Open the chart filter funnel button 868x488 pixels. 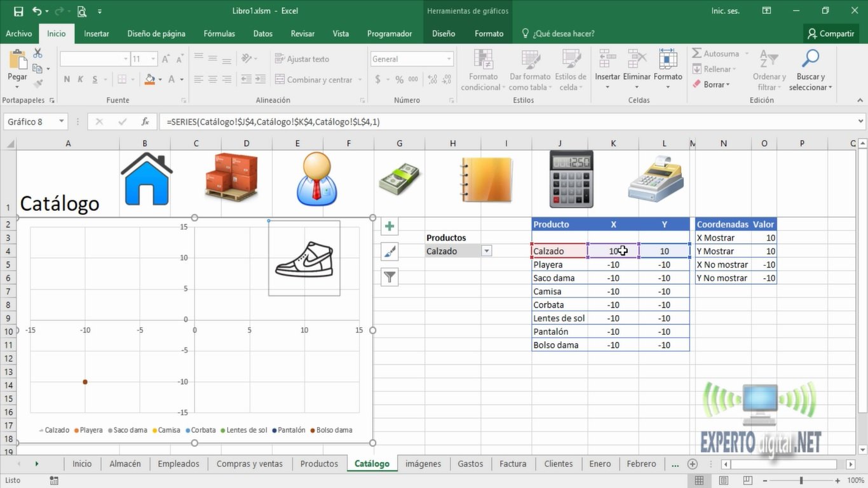(389, 277)
